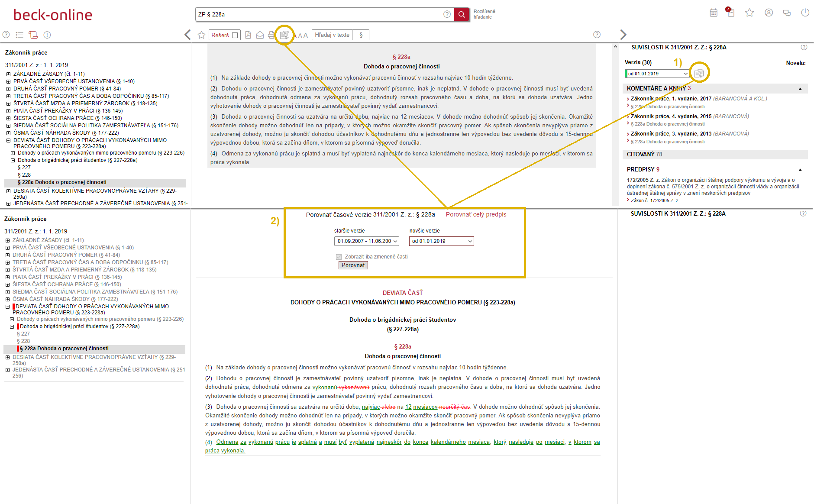
Task: Go to beck-online home logo
Action: click(53, 15)
